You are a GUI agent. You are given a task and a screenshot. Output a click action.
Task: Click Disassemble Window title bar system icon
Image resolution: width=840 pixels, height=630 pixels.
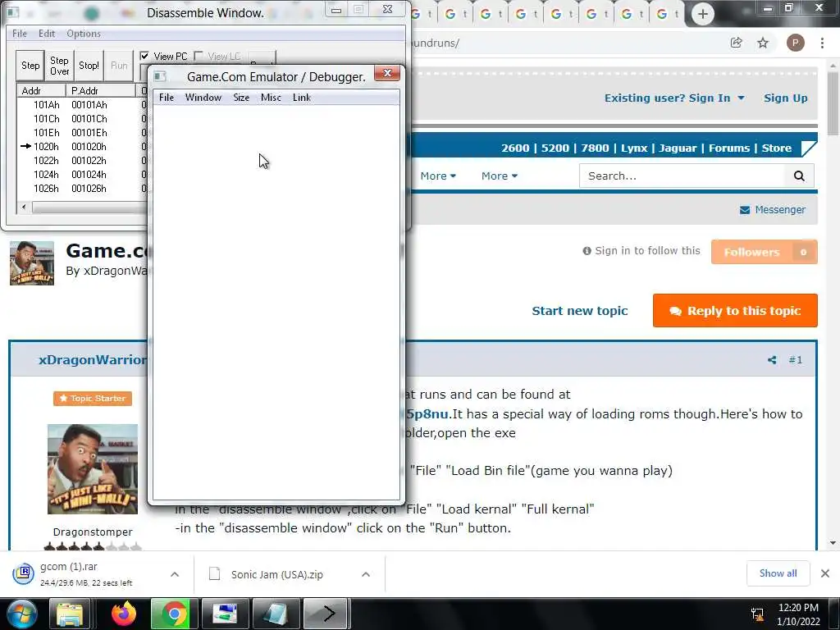[13, 11]
